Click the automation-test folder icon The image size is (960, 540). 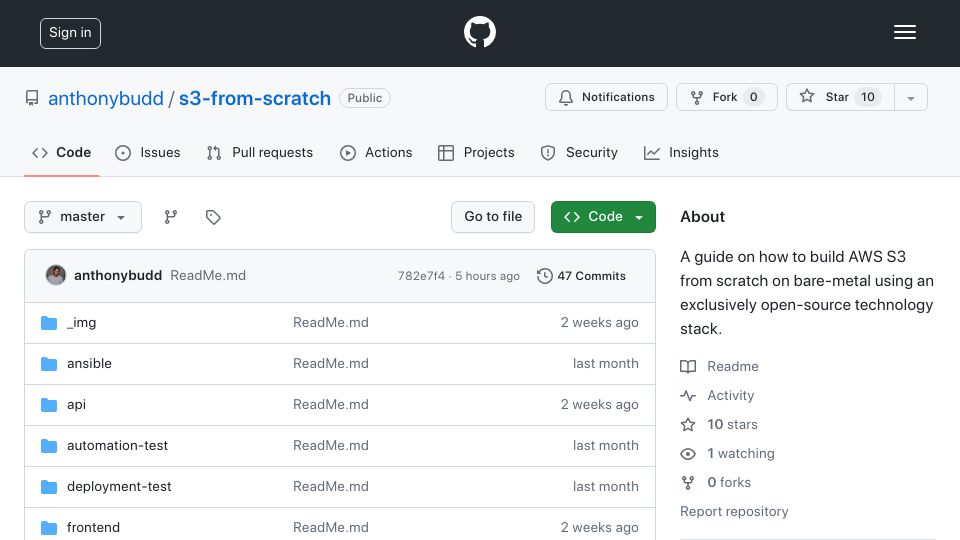pyautogui.click(x=49, y=446)
